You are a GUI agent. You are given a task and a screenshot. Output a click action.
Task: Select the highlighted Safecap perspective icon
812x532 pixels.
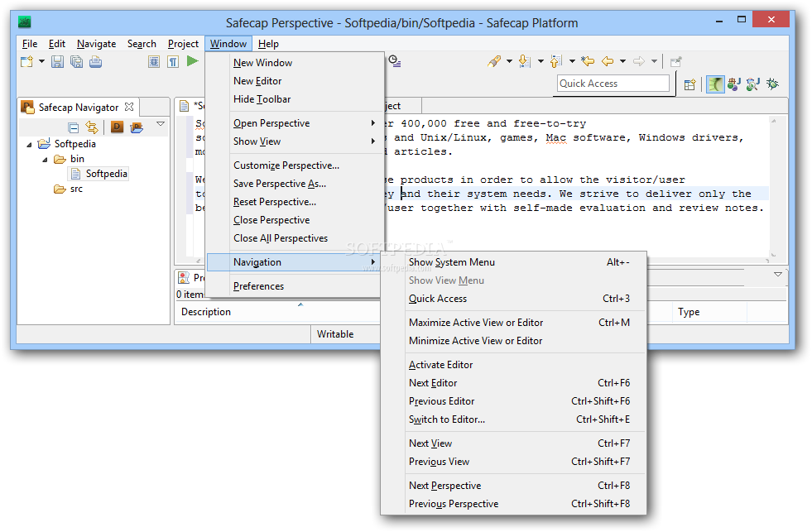click(715, 84)
